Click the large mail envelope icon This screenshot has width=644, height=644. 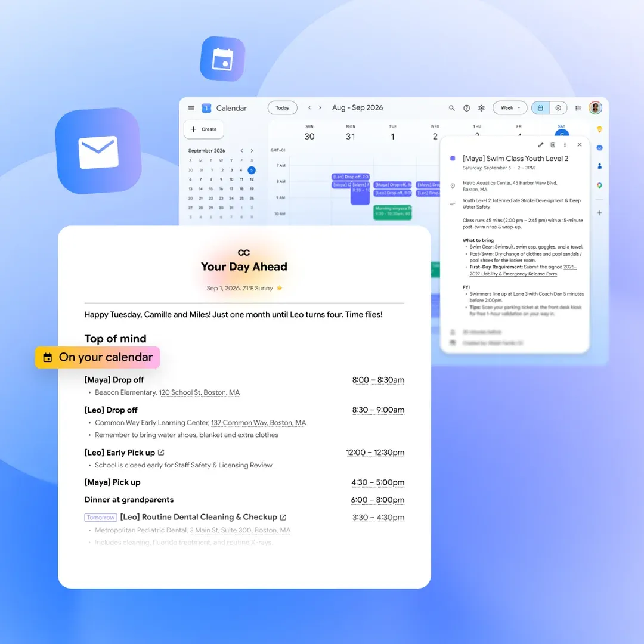point(98,151)
